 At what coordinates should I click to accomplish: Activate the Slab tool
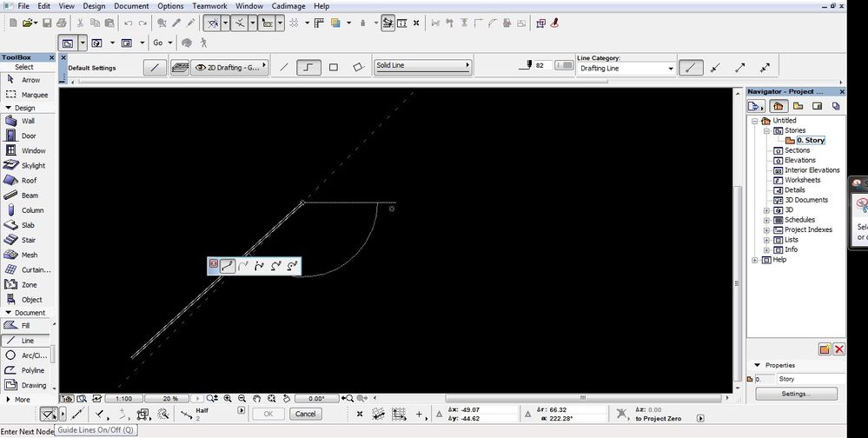point(28,225)
